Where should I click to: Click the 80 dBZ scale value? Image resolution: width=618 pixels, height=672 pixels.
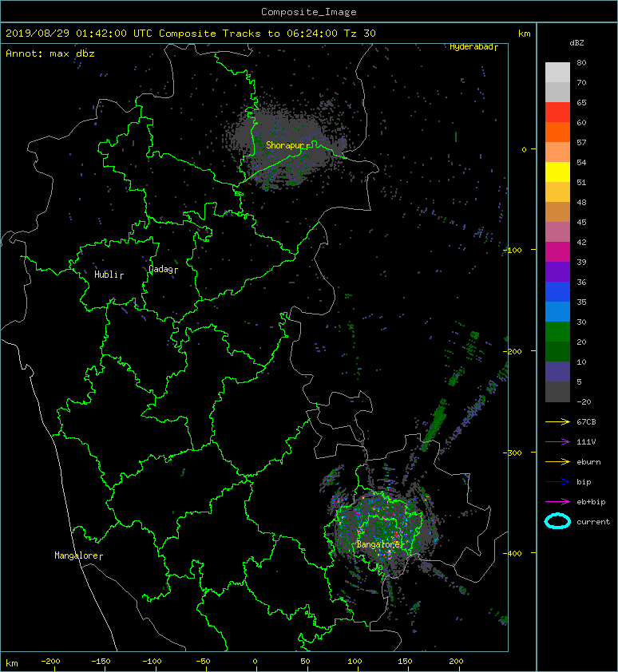[x=581, y=62]
